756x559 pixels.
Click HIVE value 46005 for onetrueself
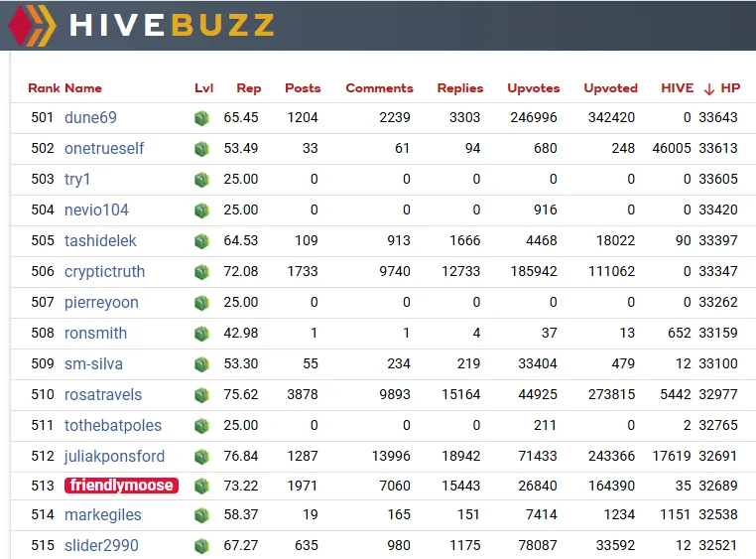point(672,149)
